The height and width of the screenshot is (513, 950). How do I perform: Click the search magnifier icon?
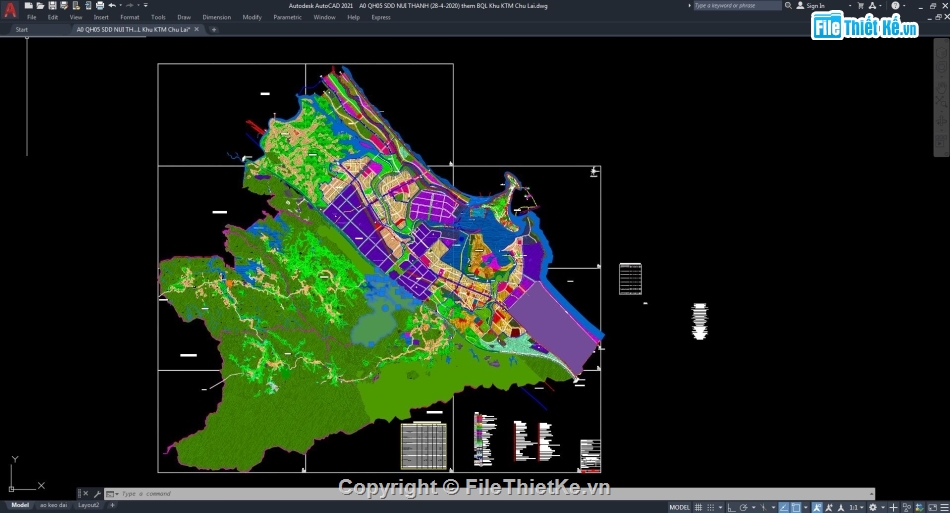point(788,5)
